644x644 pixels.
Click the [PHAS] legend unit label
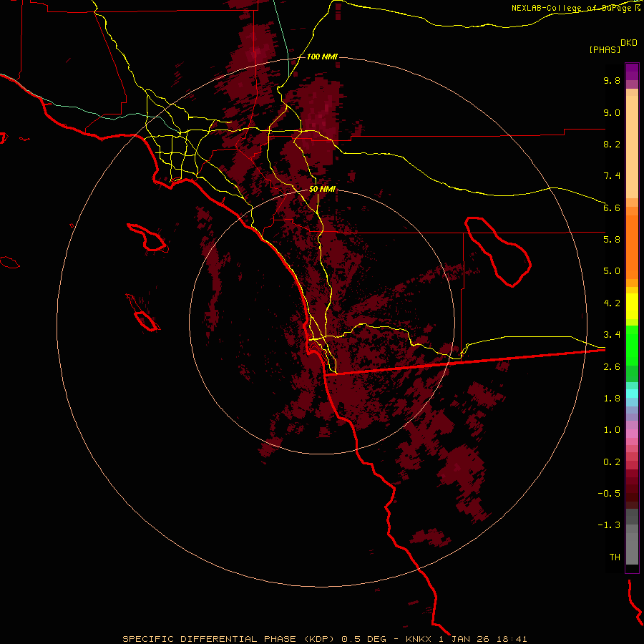pyautogui.click(x=605, y=49)
